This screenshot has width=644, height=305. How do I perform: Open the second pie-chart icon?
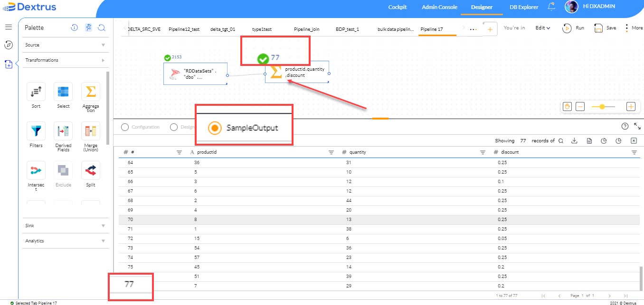coord(618,140)
